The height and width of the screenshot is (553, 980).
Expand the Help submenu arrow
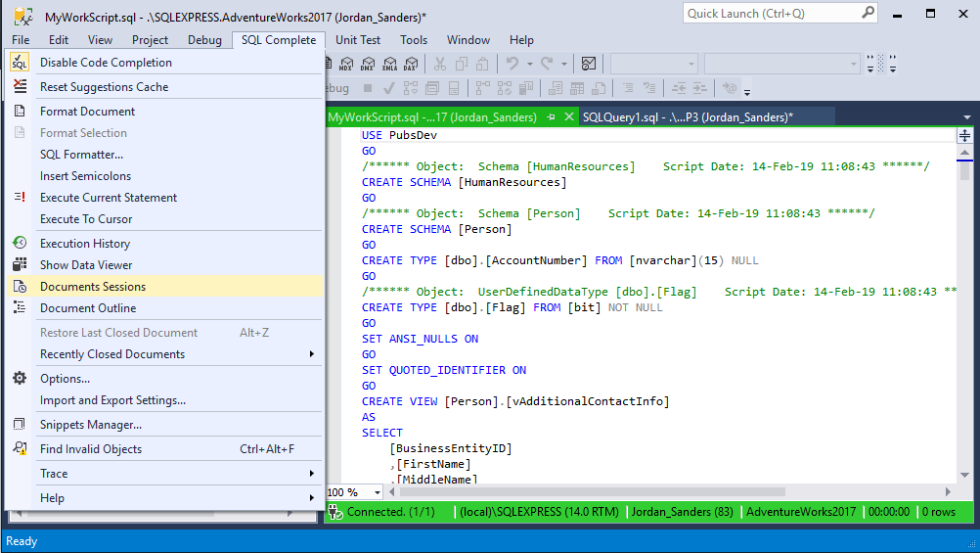[311, 497]
